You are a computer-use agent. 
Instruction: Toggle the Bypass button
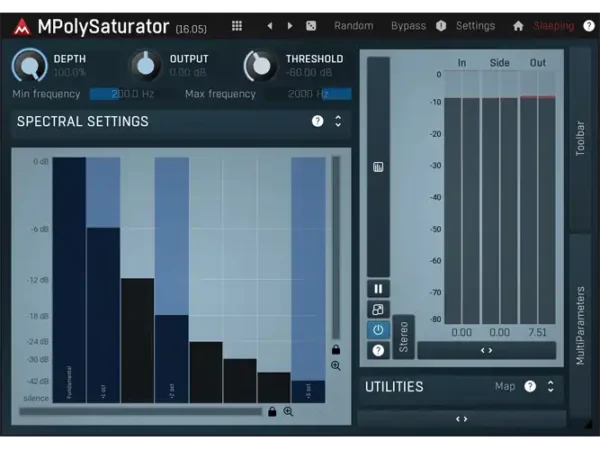(408, 26)
